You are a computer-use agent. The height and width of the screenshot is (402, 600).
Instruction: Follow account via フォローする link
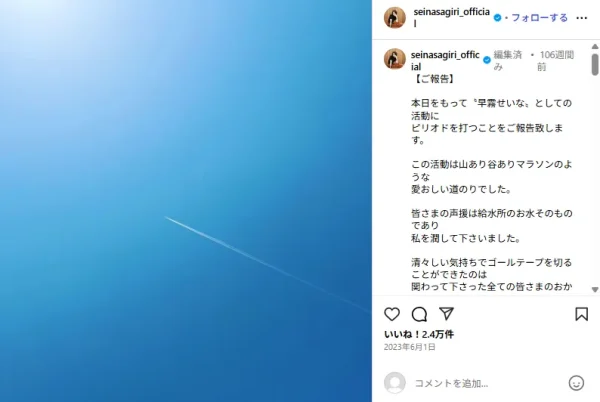coord(540,18)
